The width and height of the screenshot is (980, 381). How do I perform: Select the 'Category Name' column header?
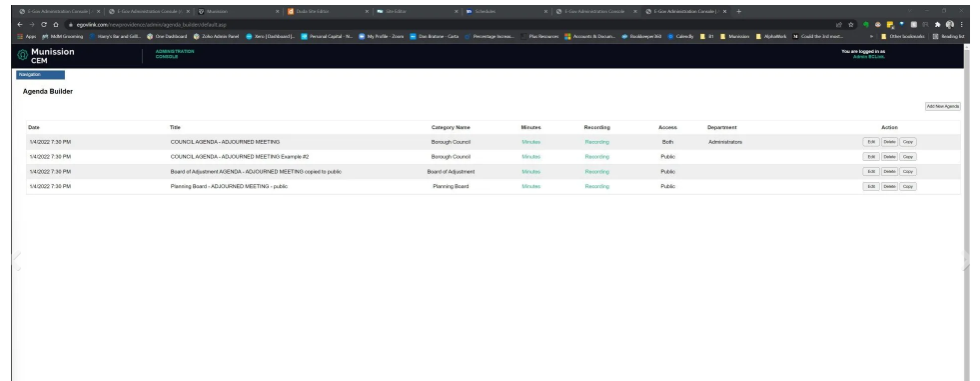451,128
